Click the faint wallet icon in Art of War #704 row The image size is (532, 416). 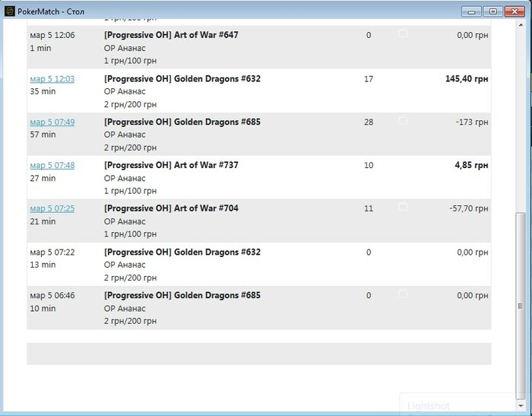pyautogui.click(x=403, y=206)
